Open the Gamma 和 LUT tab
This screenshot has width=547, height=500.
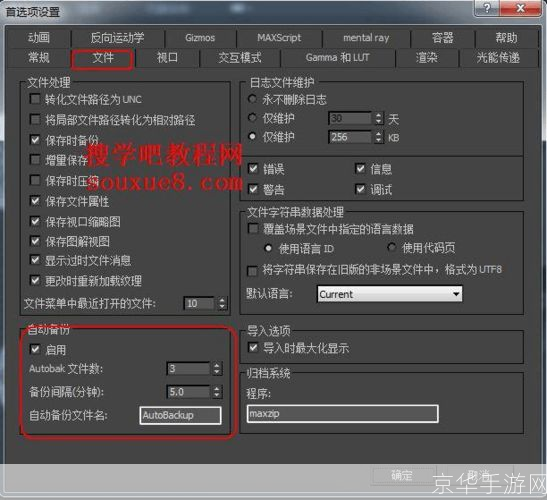[x=338, y=58]
